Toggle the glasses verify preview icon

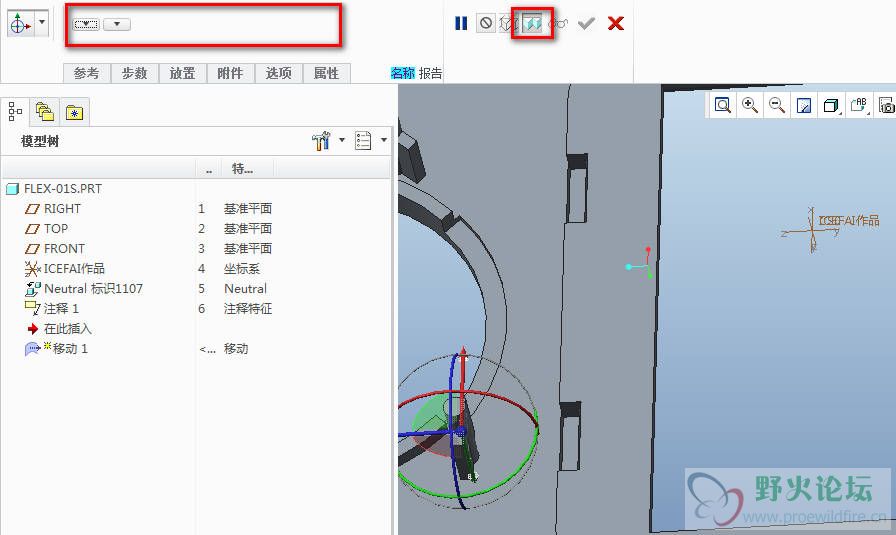coord(558,23)
